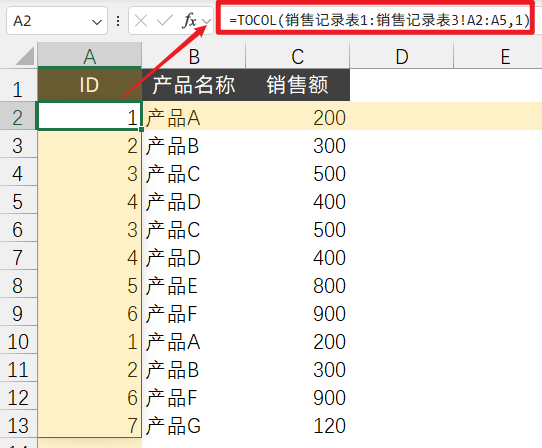The width and height of the screenshot is (542, 448).
Task: Click the 销售额 header cell
Action: pos(298,85)
